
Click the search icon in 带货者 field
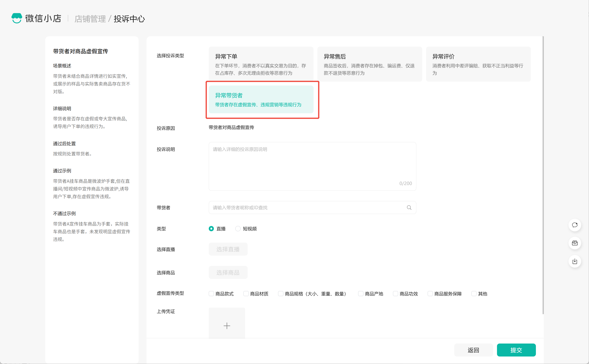tap(409, 208)
